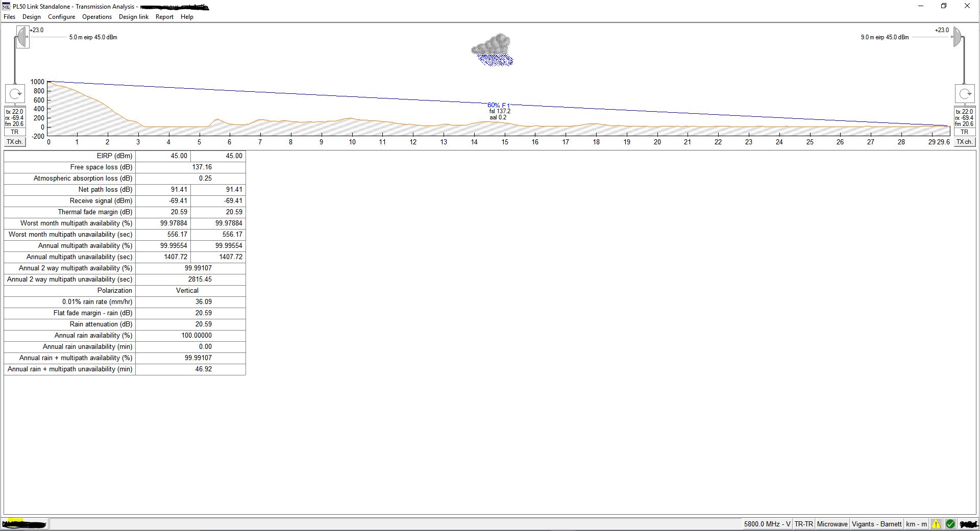Viewport: 980px width, 531px height.
Task: Click the Microwave status bar field
Action: (x=832, y=524)
